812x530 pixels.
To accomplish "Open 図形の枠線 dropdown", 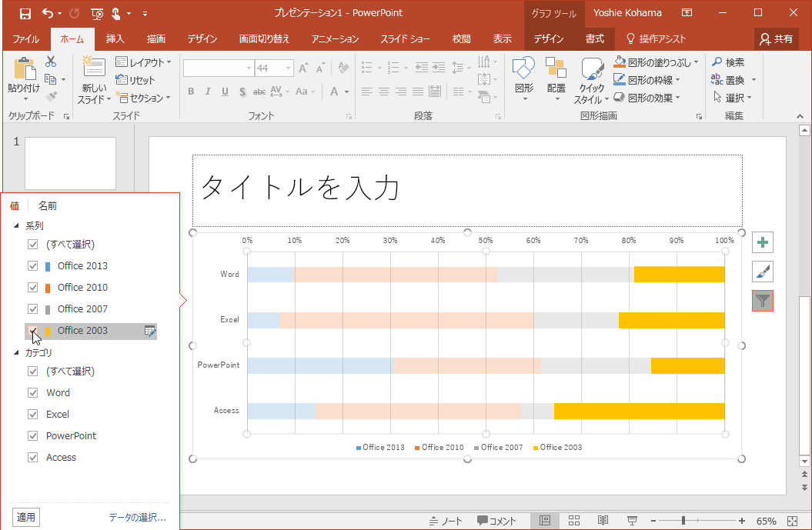I will (647, 80).
